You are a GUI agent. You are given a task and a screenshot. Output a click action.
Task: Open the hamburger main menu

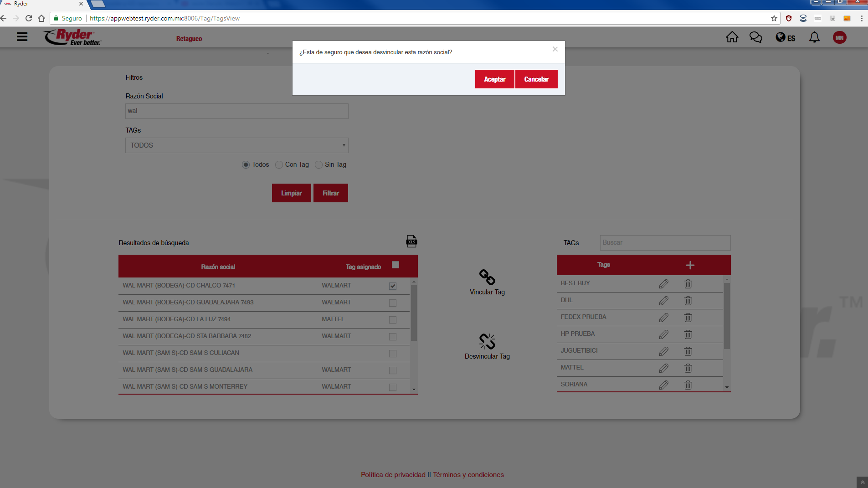[22, 37]
